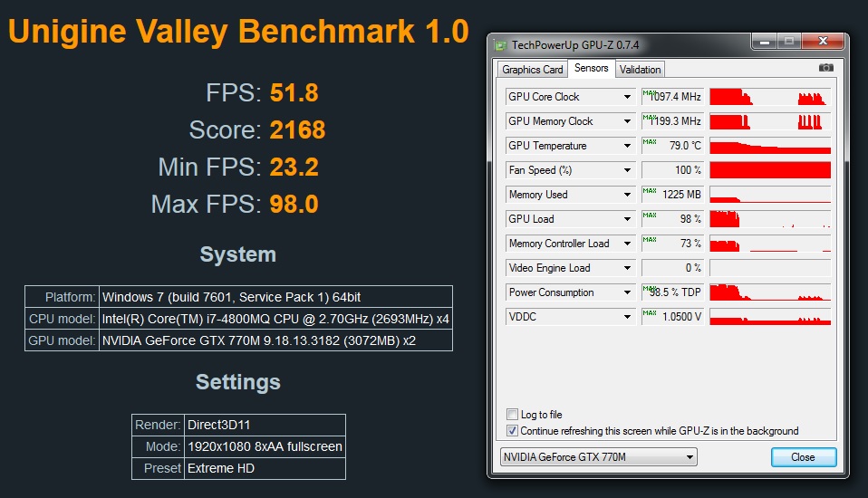Click the 100 % fan speed value
Image resolution: width=868 pixels, height=498 pixels.
pyautogui.click(x=672, y=170)
